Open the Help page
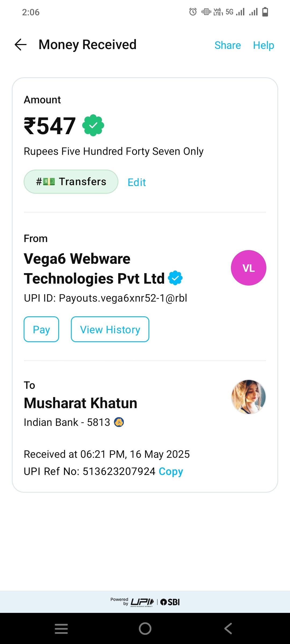 click(263, 45)
